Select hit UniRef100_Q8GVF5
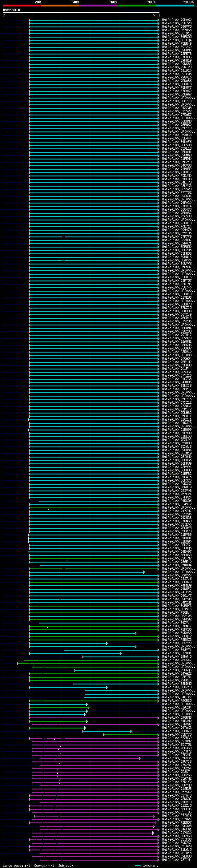This screenshot has height=868, width=197. click(x=177, y=26)
